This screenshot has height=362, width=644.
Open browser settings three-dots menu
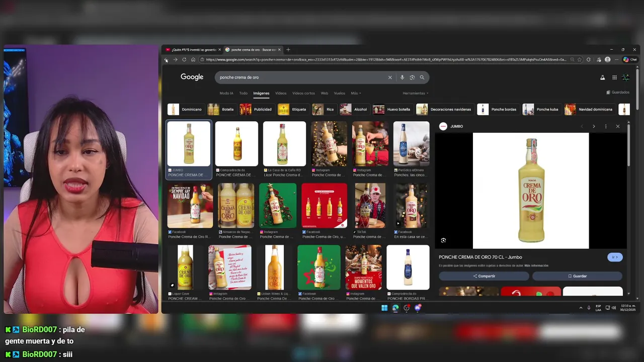(x=616, y=59)
